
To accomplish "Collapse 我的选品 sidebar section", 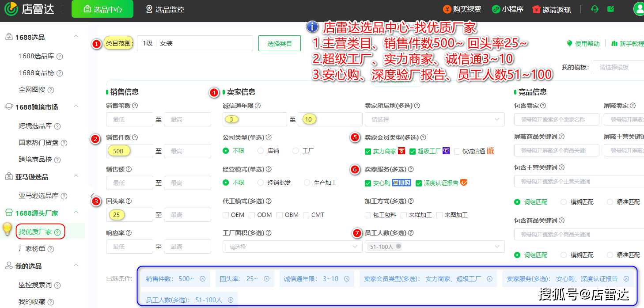I will click(x=76, y=265).
